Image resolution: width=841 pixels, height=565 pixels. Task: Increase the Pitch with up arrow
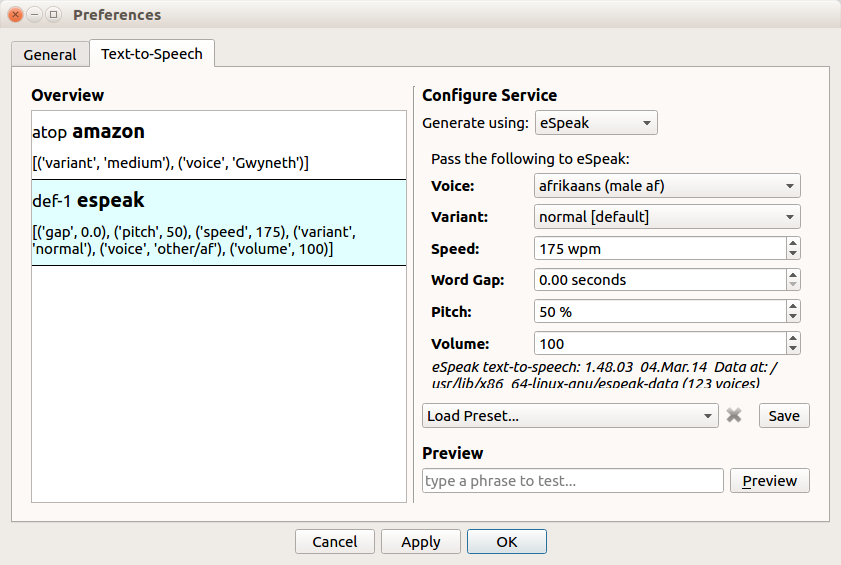[x=793, y=306]
